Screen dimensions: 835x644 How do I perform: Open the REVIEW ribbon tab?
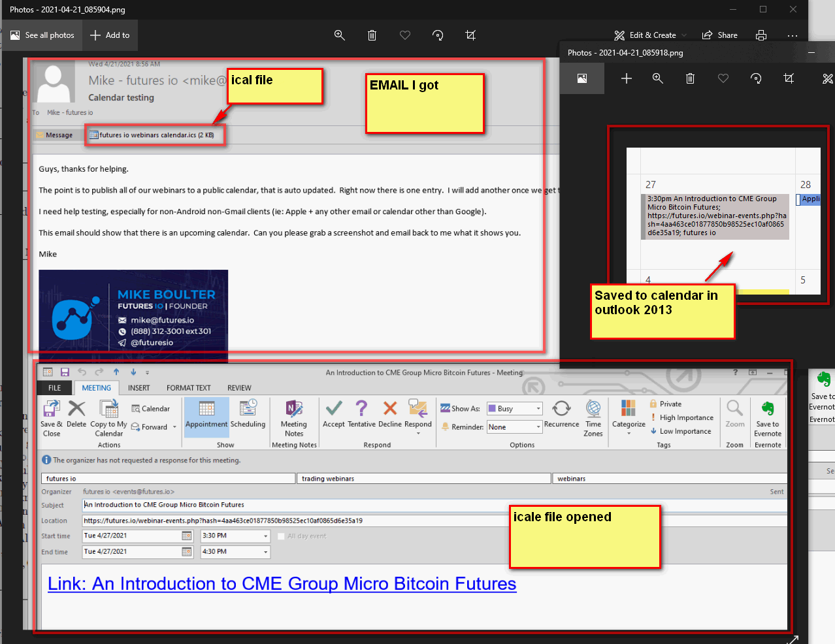(x=239, y=388)
